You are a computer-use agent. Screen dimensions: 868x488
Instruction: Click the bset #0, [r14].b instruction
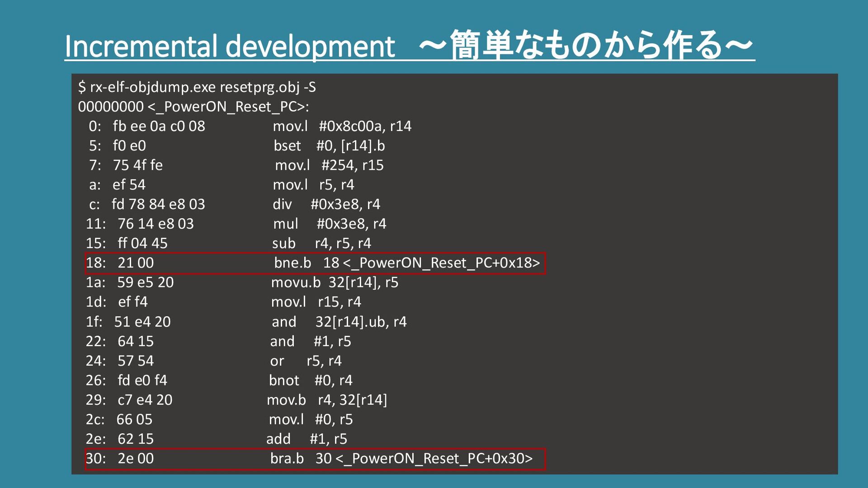point(329,145)
